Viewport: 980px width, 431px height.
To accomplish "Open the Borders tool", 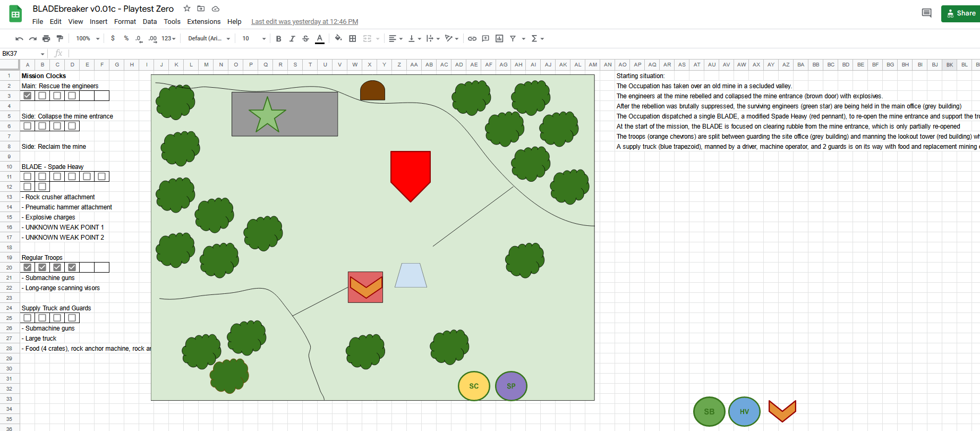I will click(x=352, y=38).
